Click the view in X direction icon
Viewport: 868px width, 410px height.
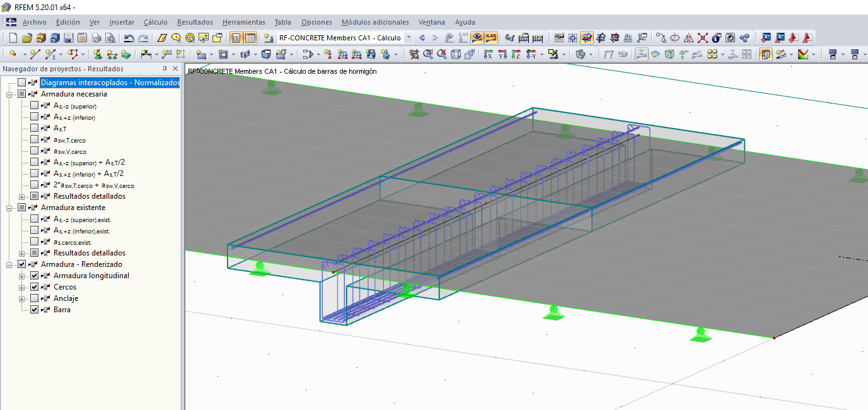tap(488, 54)
